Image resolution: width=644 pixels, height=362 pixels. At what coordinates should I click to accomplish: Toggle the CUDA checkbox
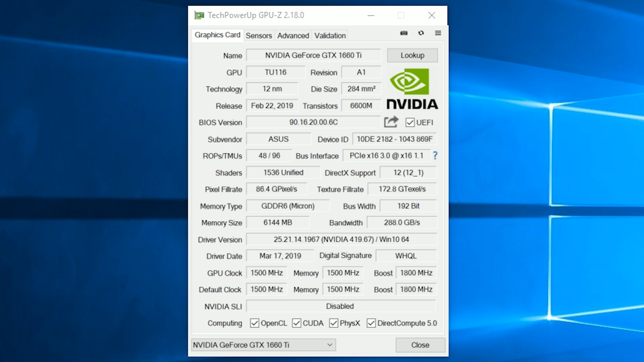[297, 323]
